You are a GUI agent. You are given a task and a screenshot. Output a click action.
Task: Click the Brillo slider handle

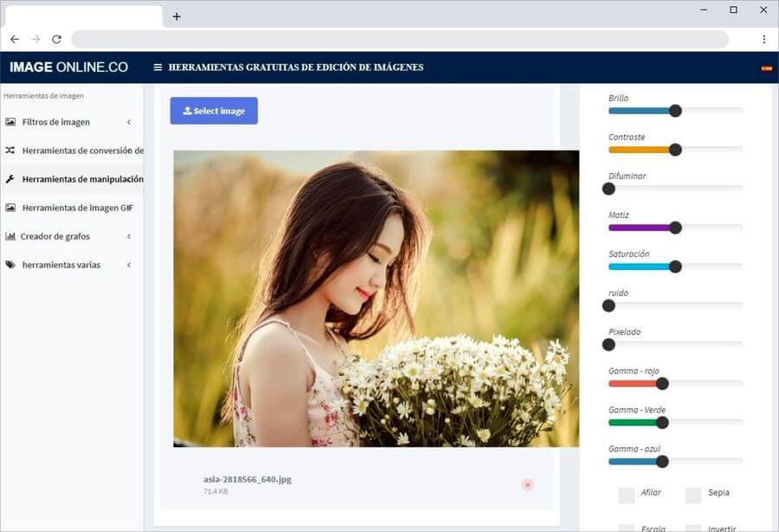point(675,111)
